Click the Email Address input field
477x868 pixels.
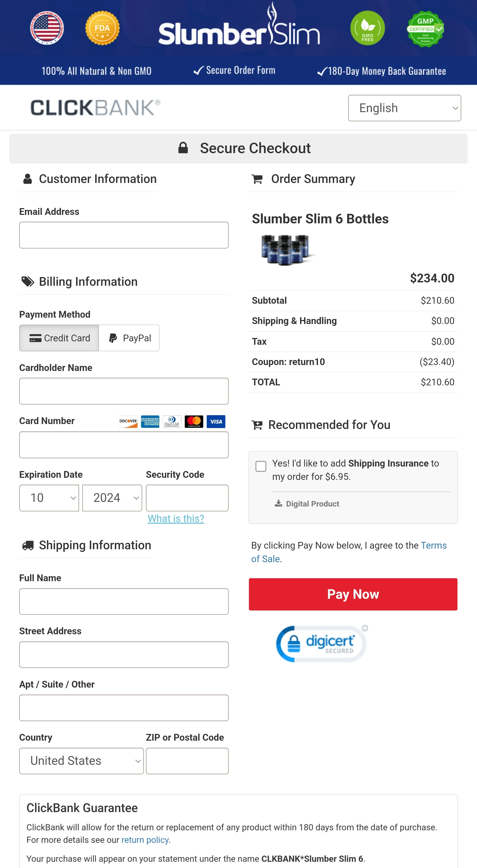[x=124, y=235]
